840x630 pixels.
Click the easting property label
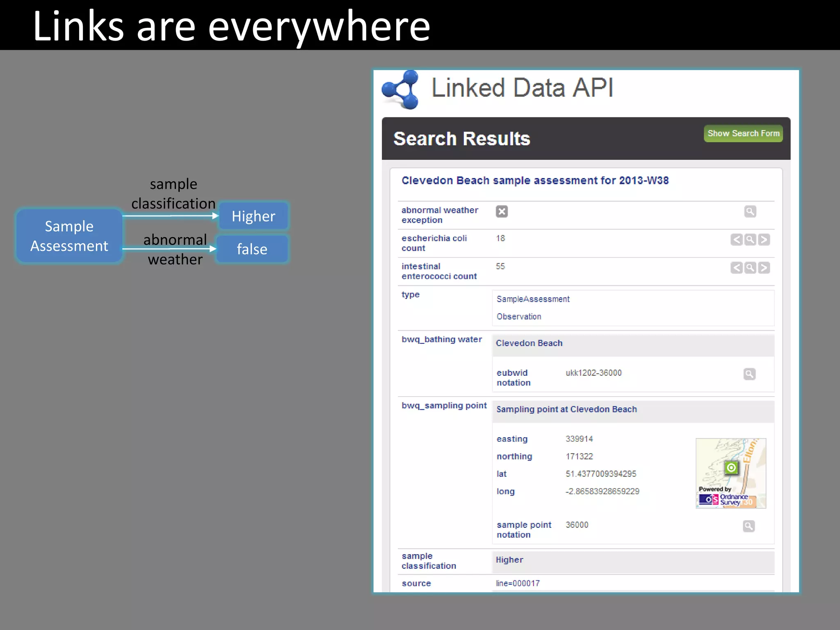[x=512, y=439]
